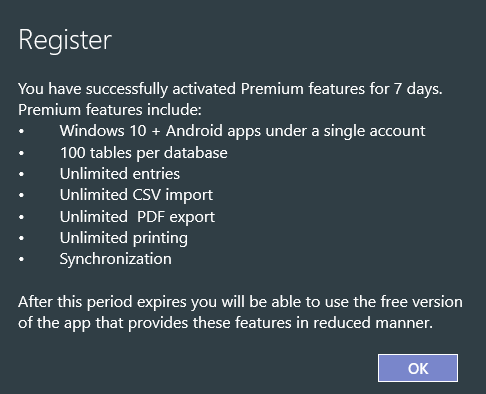
Task: Click the bullet dot before 'Unlimited PDF export'
Action: click(22, 217)
